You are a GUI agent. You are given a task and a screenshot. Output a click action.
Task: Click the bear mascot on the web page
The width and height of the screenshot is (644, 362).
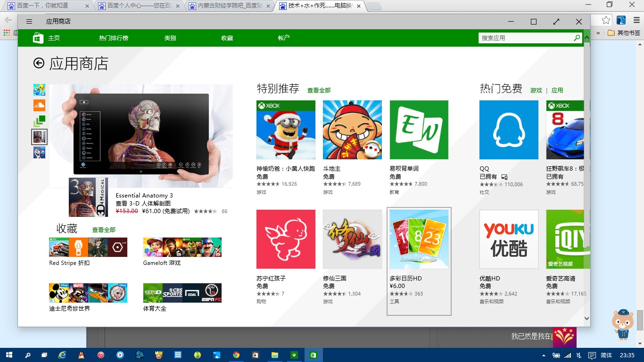pos(622,324)
